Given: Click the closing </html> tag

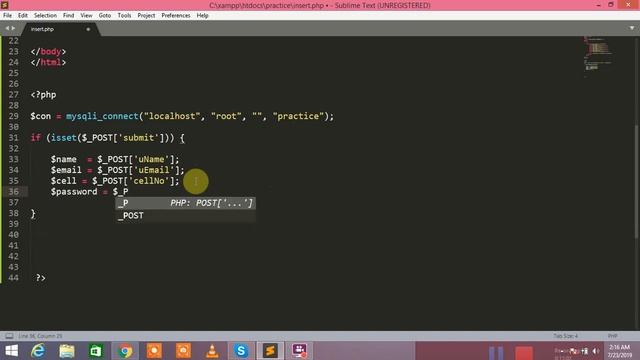Looking at the screenshot, I should (48, 62).
